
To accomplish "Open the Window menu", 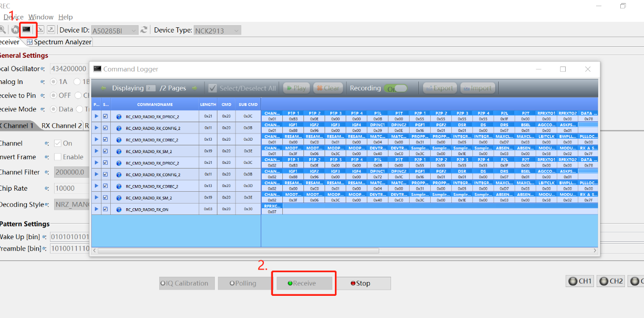I will coord(41,17).
